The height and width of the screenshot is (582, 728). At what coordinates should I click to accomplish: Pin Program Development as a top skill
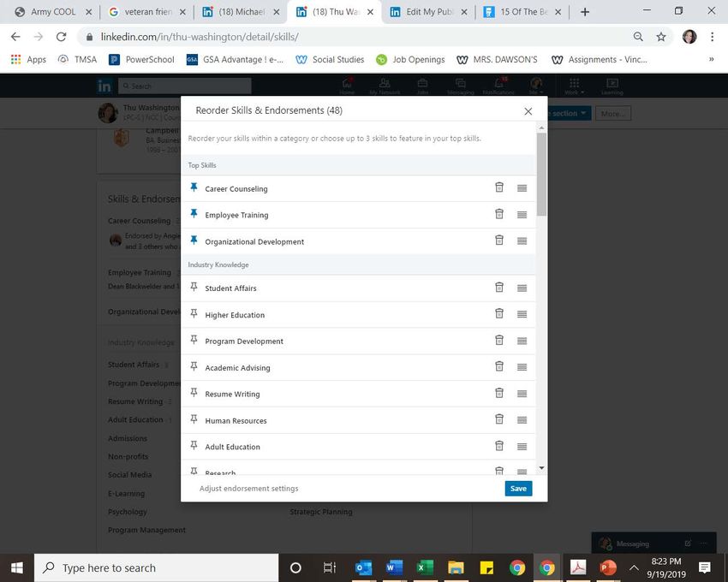point(194,340)
